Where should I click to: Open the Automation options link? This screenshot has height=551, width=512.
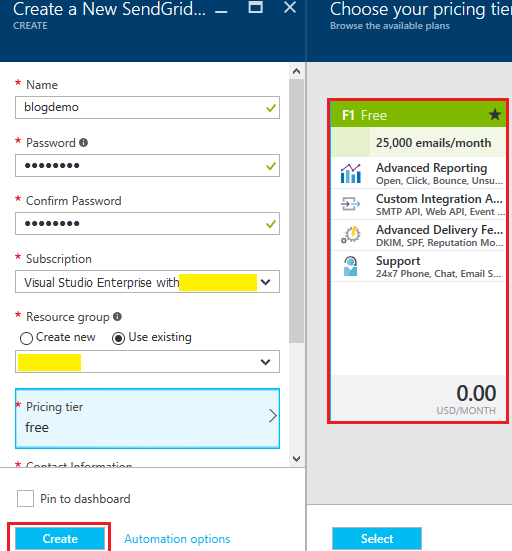click(x=177, y=539)
